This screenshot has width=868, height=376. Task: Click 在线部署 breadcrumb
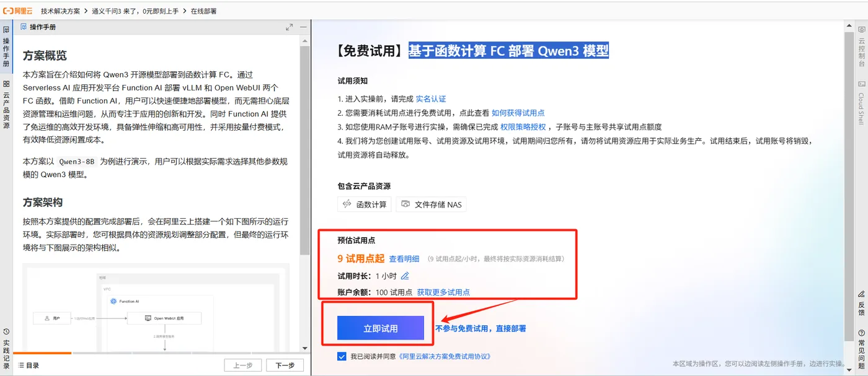click(203, 11)
